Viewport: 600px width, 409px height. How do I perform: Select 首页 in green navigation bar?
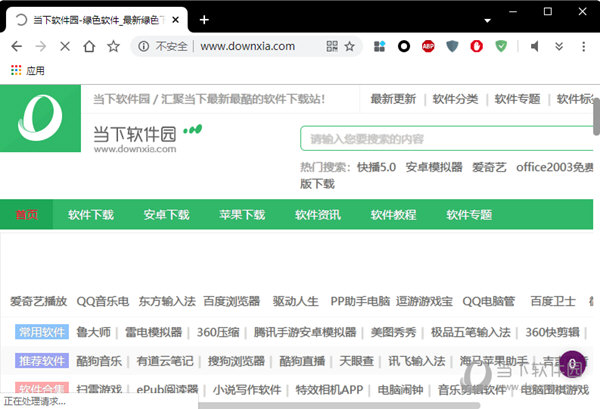[x=26, y=214]
